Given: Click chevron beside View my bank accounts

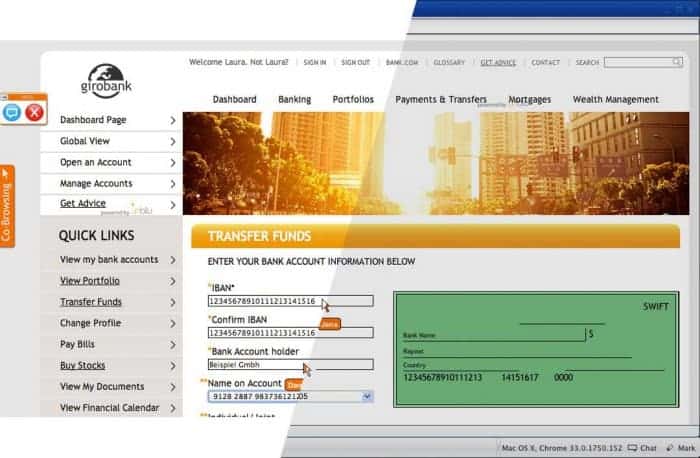Looking at the screenshot, I should pyautogui.click(x=173, y=260).
